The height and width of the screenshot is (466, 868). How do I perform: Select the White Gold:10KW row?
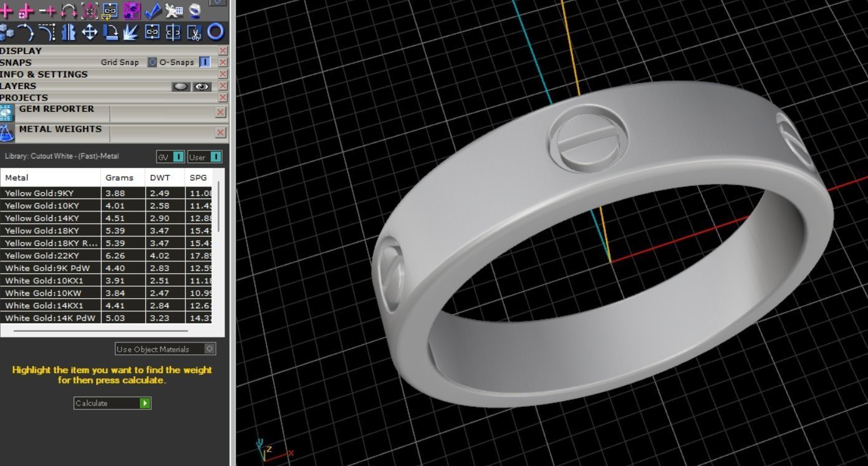click(107, 293)
